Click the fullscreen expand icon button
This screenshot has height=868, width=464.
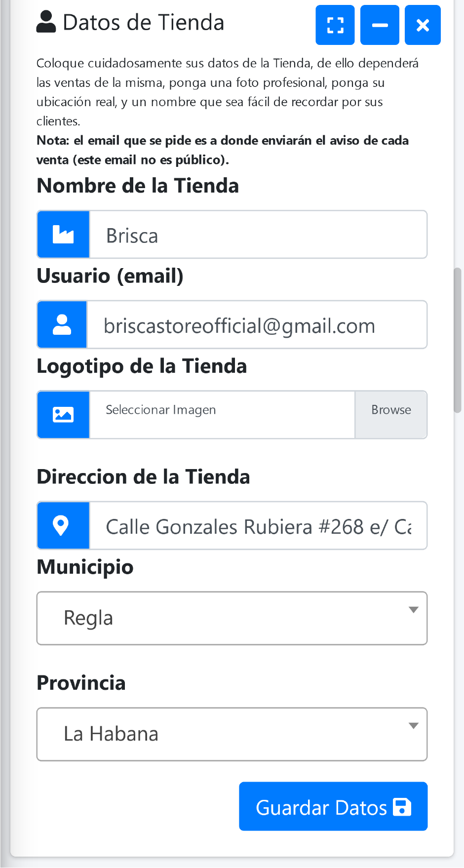click(335, 25)
